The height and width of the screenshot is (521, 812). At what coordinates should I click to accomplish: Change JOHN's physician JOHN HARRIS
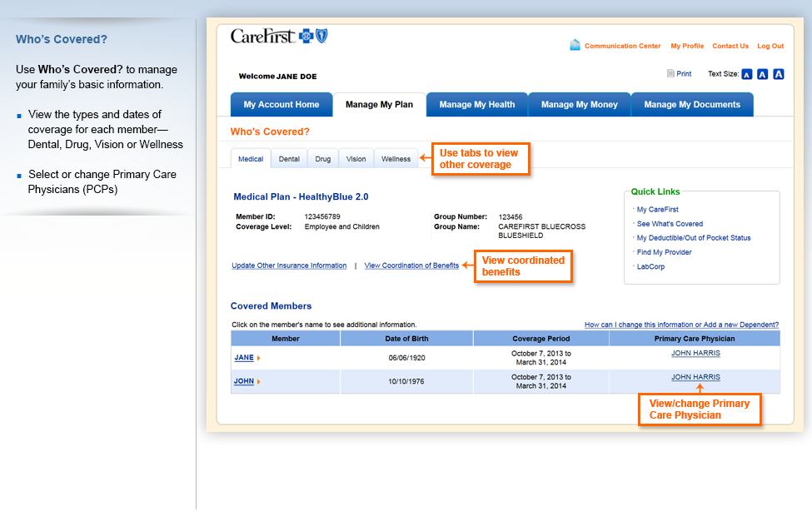click(x=695, y=377)
